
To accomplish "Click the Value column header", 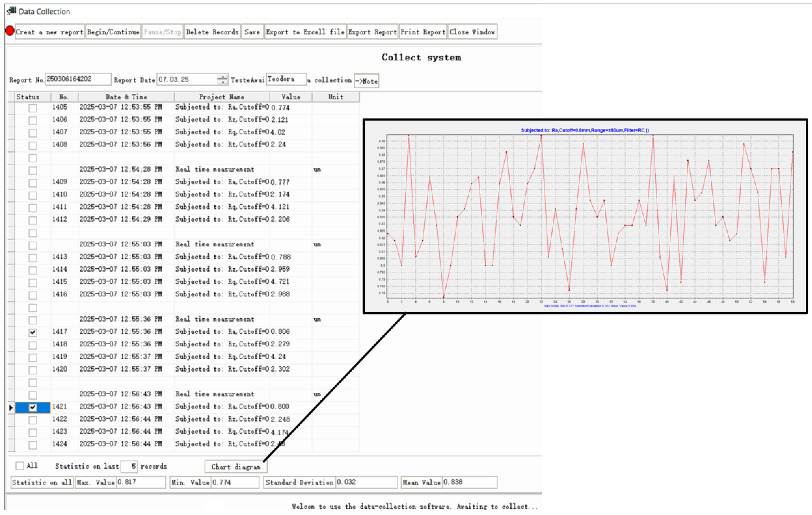I will [291, 97].
